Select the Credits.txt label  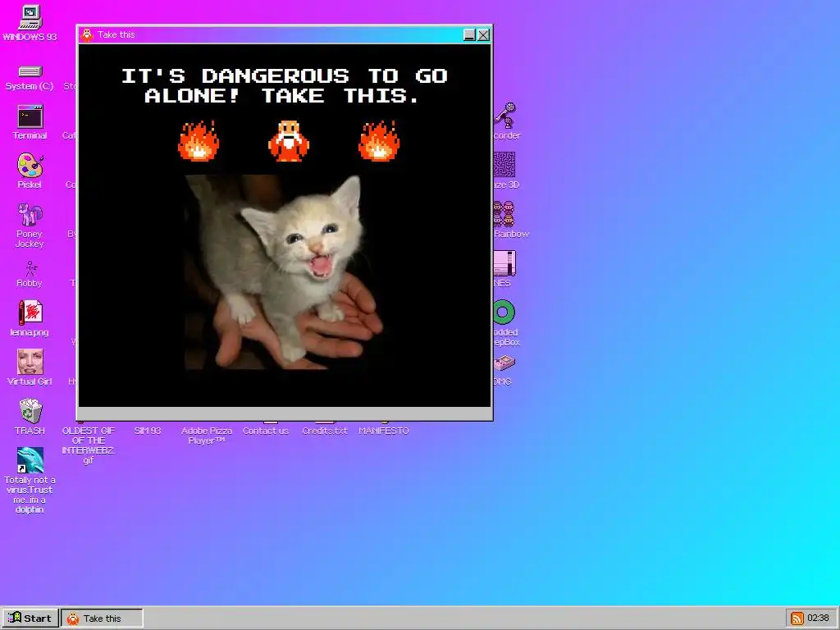tap(325, 431)
